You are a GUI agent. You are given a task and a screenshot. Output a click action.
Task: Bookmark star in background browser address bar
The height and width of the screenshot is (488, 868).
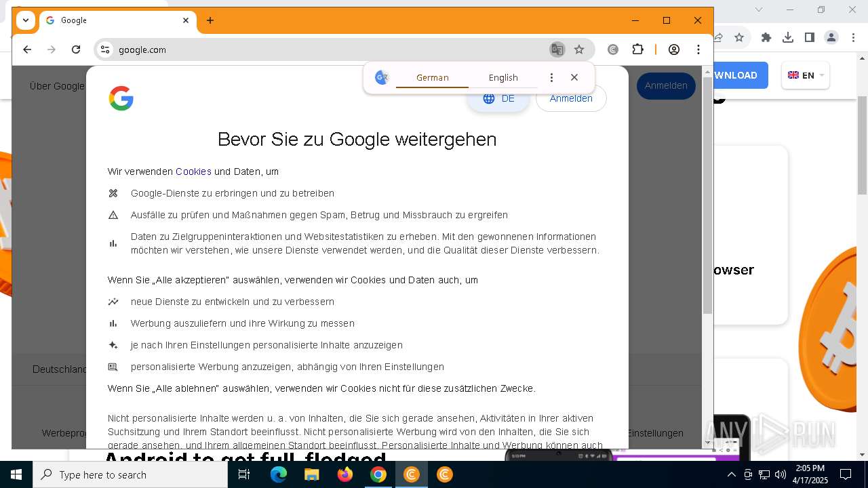(739, 37)
